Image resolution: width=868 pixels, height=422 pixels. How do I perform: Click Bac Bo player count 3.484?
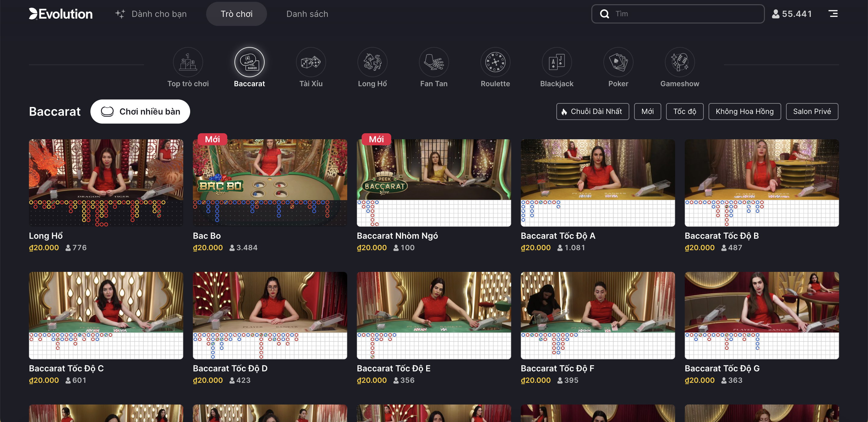tap(243, 248)
